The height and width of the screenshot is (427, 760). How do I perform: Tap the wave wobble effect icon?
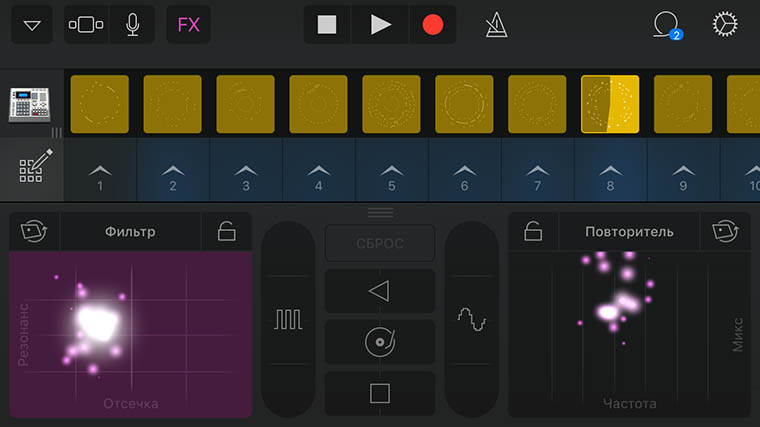[471, 319]
